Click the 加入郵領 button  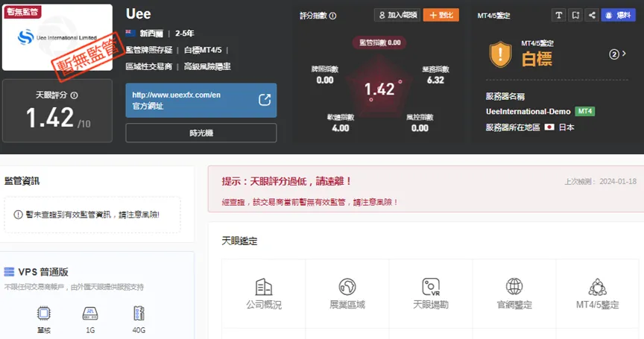397,15
